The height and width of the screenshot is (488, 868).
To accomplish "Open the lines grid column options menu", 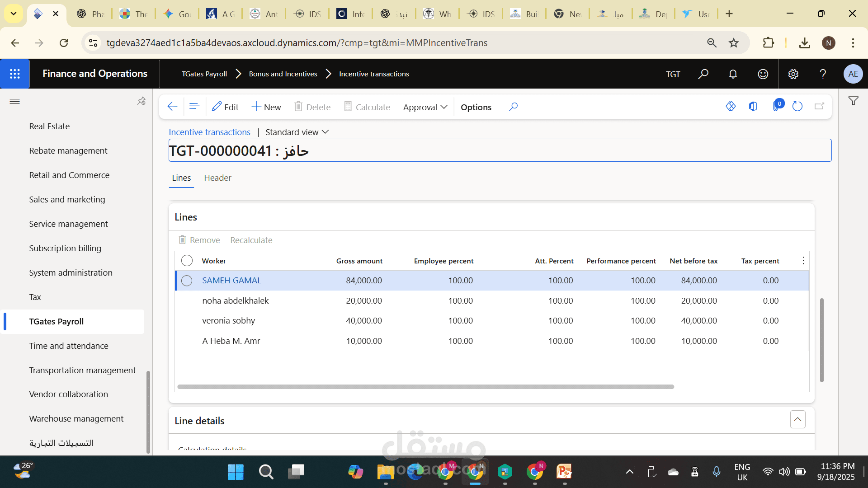I will pos(803,261).
